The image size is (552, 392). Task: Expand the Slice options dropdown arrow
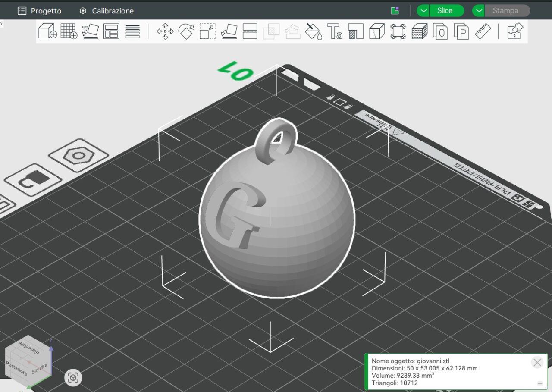(423, 11)
